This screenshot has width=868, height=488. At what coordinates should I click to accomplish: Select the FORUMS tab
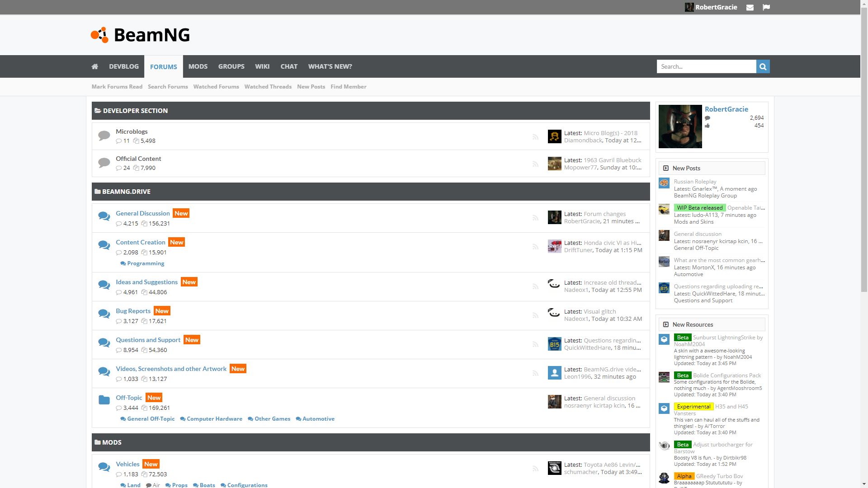[x=163, y=67]
